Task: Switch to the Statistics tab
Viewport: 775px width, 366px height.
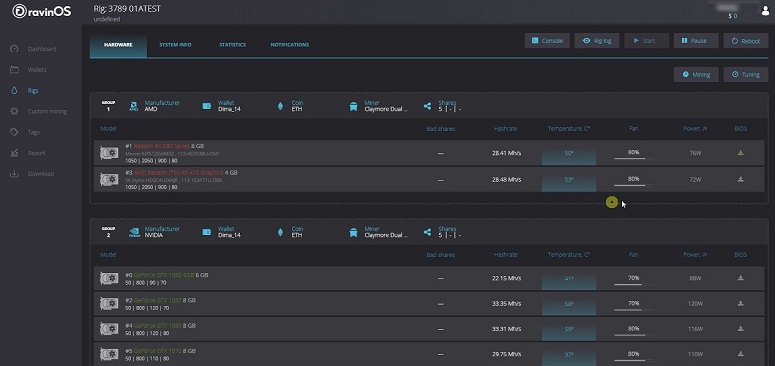Action: (x=232, y=44)
